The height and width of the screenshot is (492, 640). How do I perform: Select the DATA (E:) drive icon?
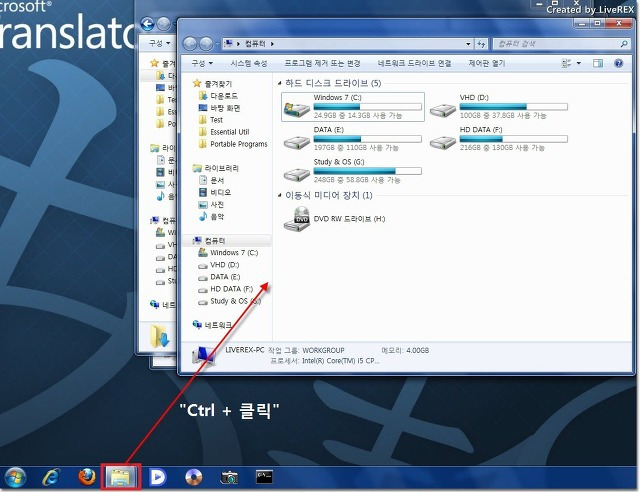pyautogui.click(x=297, y=142)
